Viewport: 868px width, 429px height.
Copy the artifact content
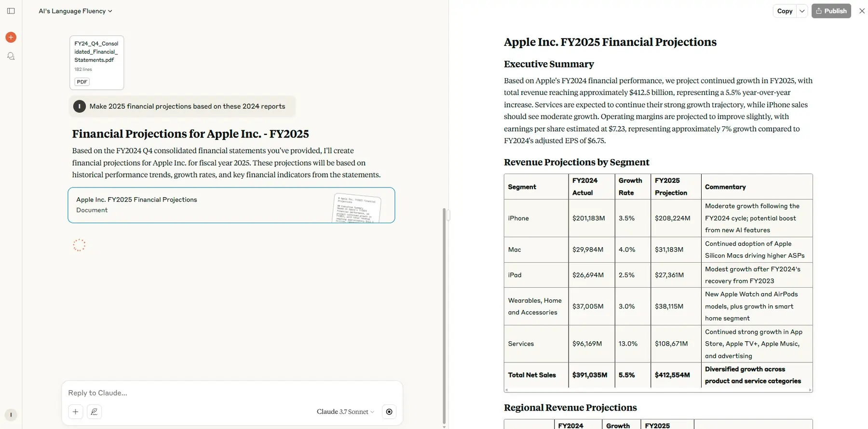click(x=785, y=11)
